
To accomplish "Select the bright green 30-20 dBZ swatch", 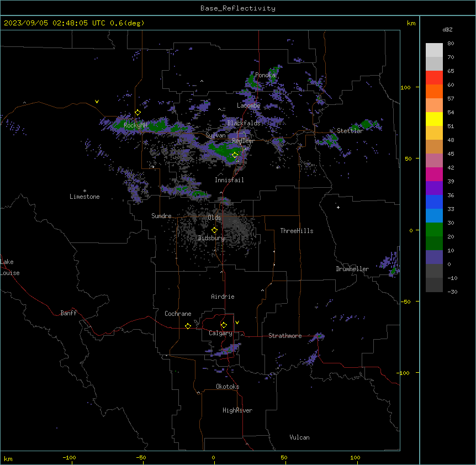I will click(434, 230).
